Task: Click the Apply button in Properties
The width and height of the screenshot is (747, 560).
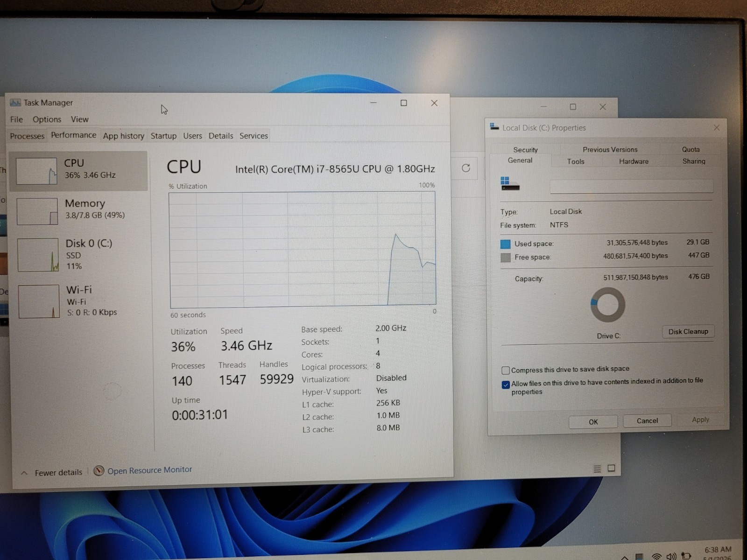Action: click(x=700, y=420)
